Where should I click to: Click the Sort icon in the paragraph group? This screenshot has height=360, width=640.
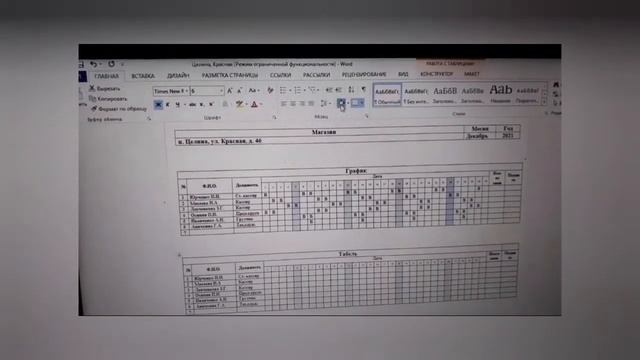351,89
